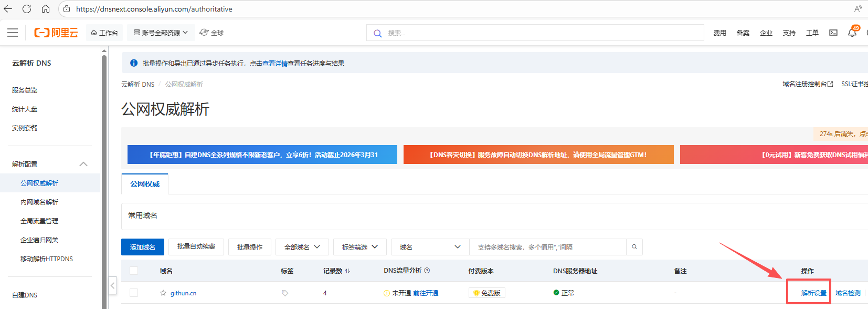Click the 添加域名 button
This screenshot has height=309, width=868.
(143, 247)
